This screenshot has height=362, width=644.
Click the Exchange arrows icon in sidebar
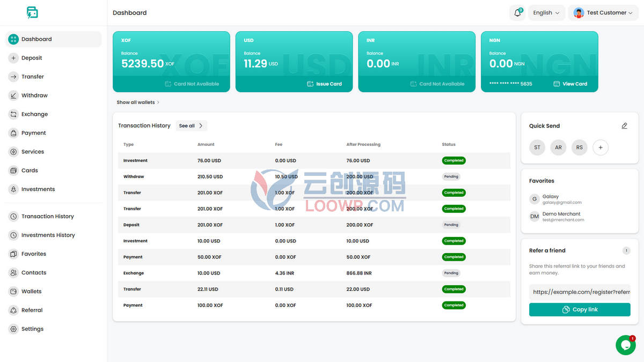pos(13,114)
